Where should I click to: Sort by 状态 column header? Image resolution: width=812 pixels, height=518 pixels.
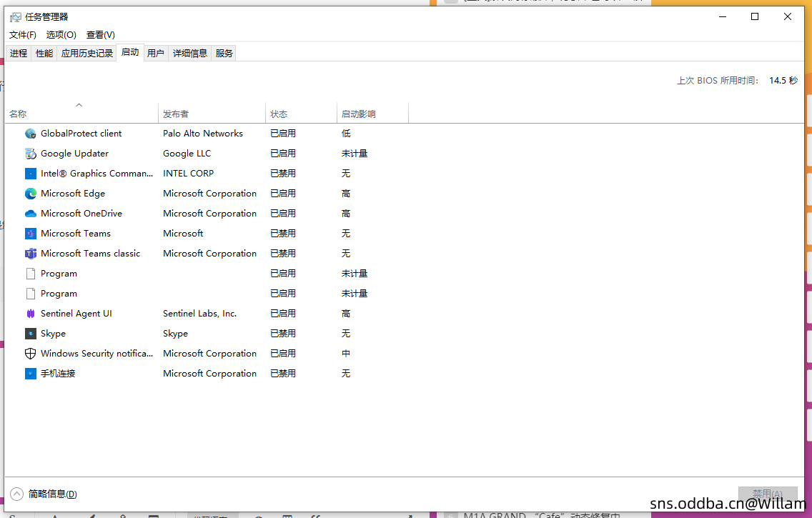(279, 114)
